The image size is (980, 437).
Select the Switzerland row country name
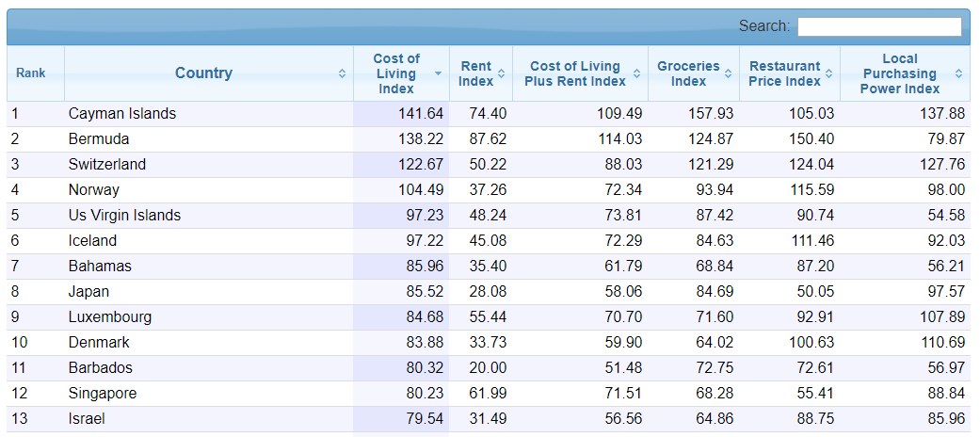click(107, 165)
